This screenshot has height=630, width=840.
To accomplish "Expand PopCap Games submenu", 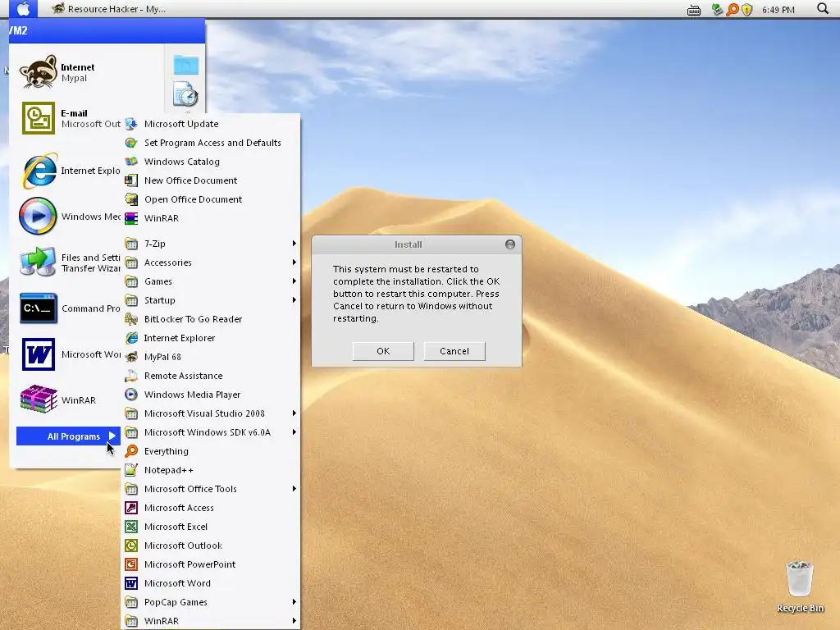I will 211,602.
